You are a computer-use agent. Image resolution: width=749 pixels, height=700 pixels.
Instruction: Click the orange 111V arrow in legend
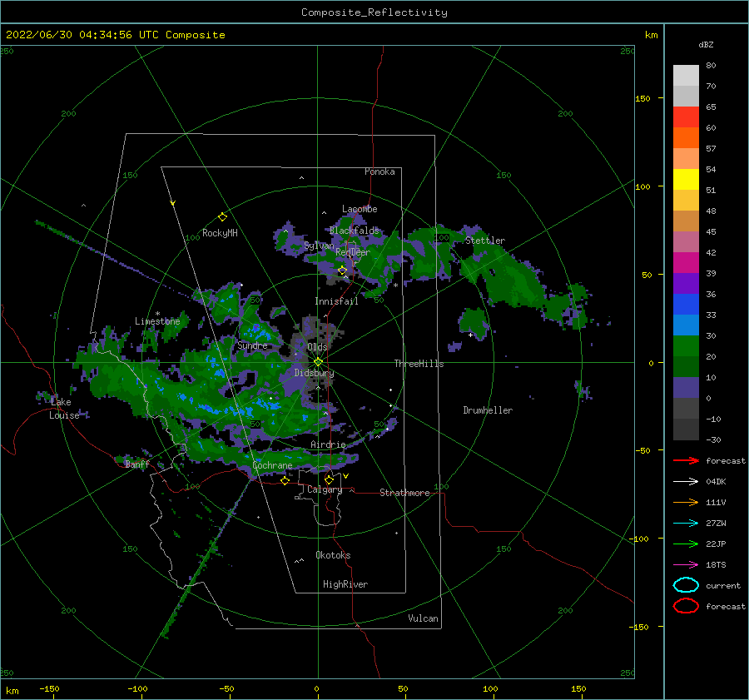(686, 502)
